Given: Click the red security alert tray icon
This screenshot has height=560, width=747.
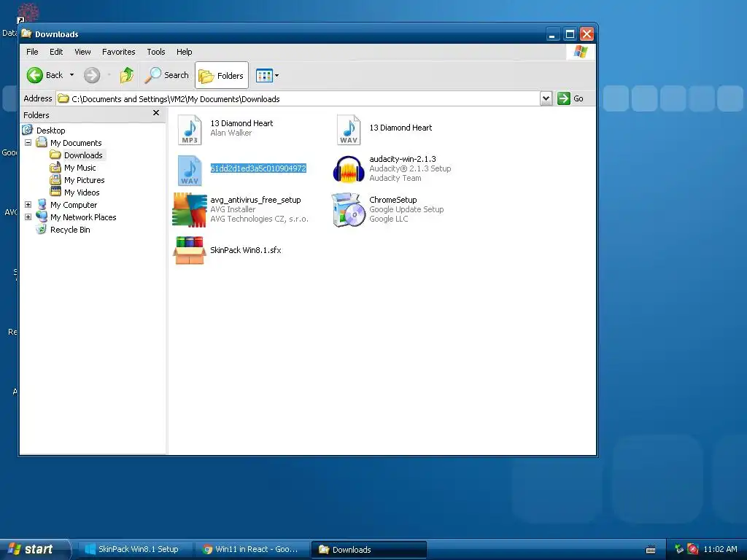Looking at the screenshot, I should 693,549.
